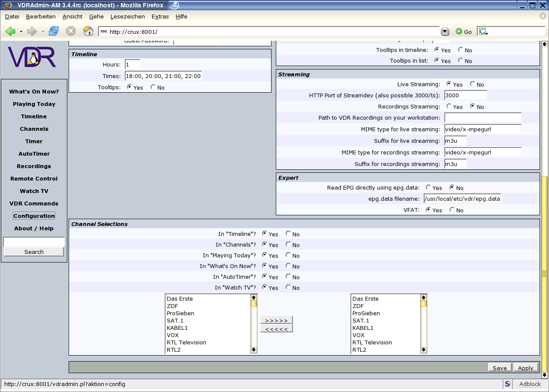
Task: Open the Back button history dropdown arrow
Action: [x=21, y=32]
